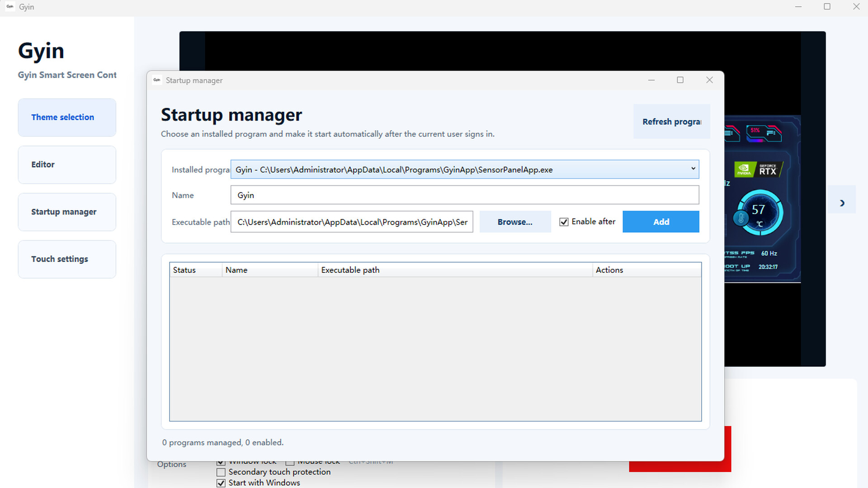Image resolution: width=868 pixels, height=488 pixels.
Task: Refresh the installed programs list
Action: coord(671,122)
